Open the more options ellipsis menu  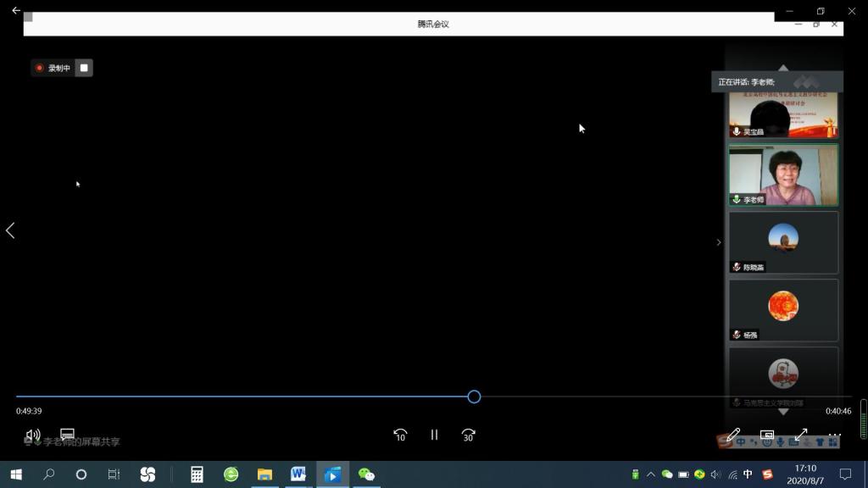[834, 435]
